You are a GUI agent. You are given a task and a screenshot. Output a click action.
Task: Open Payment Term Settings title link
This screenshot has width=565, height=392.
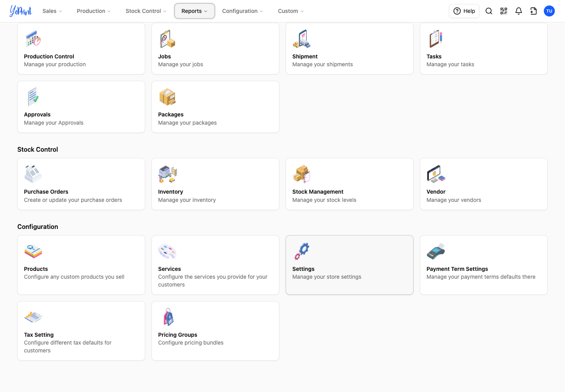[457, 269]
